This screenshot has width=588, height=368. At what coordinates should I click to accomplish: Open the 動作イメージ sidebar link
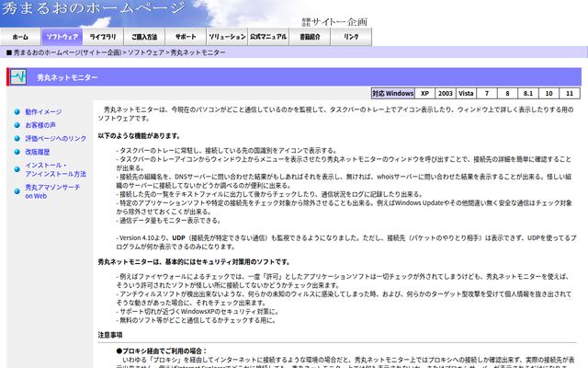43,112
